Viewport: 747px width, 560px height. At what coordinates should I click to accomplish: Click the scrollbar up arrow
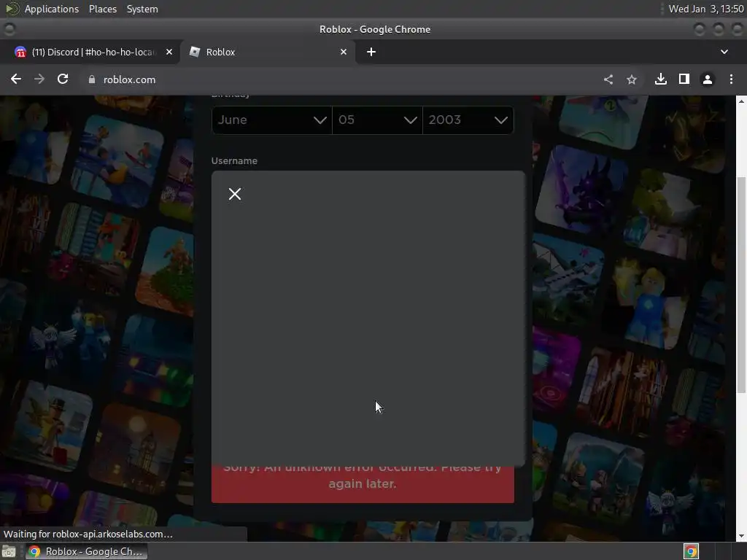(741, 101)
